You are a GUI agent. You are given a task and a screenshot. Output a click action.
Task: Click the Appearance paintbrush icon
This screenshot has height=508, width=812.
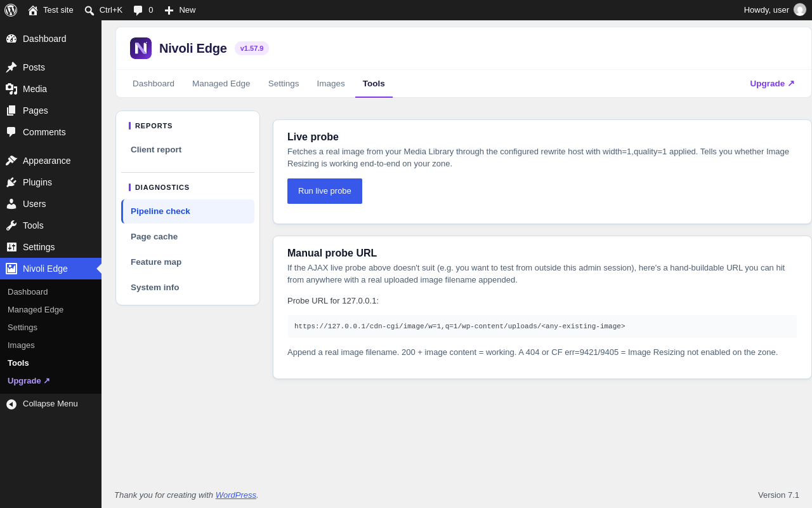point(11,161)
